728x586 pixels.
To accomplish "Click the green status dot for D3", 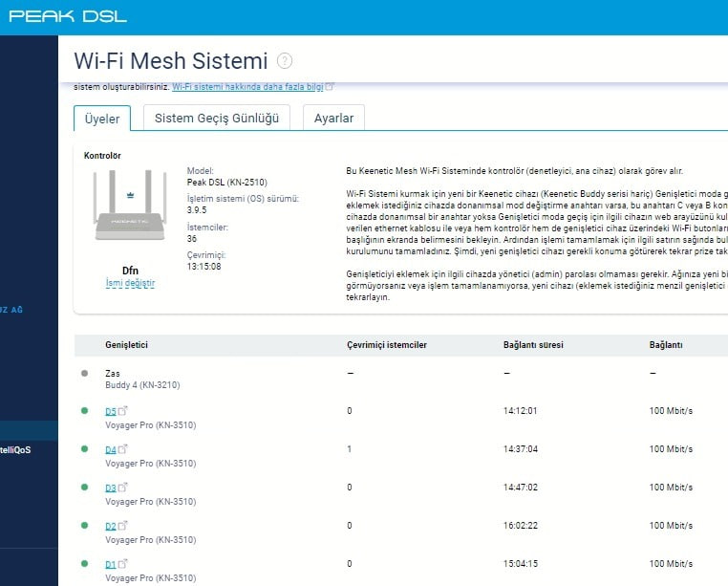I will 84,487.
